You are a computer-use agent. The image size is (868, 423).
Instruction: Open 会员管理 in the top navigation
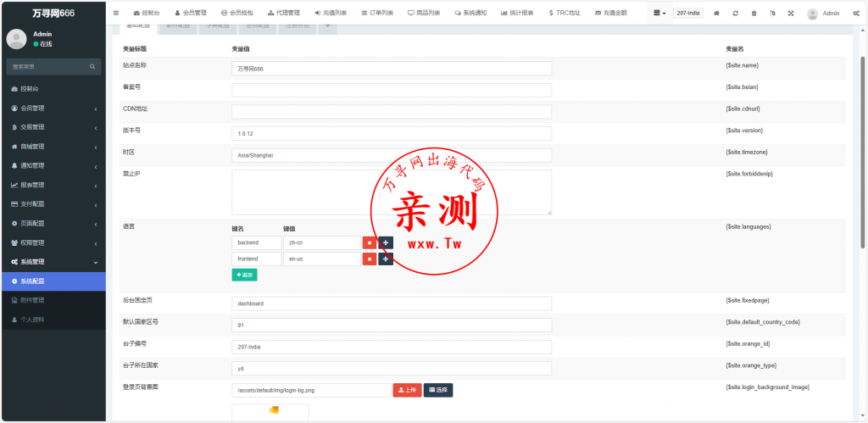click(x=191, y=14)
